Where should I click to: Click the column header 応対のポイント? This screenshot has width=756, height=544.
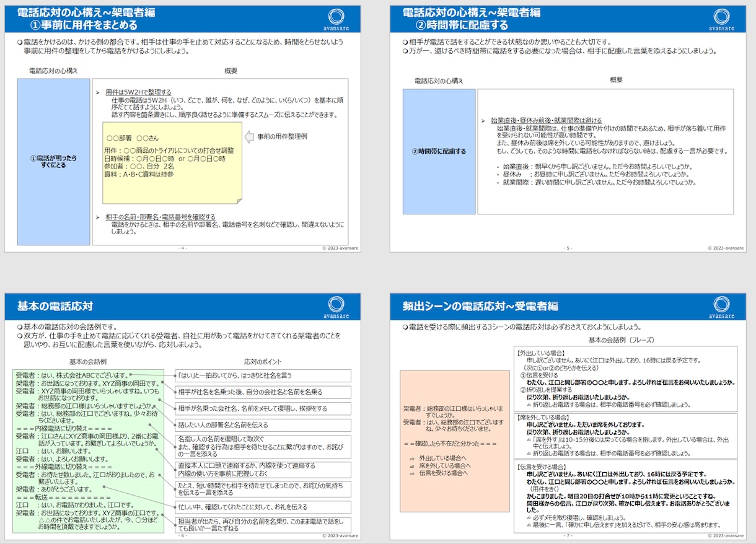[x=263, y=362]
